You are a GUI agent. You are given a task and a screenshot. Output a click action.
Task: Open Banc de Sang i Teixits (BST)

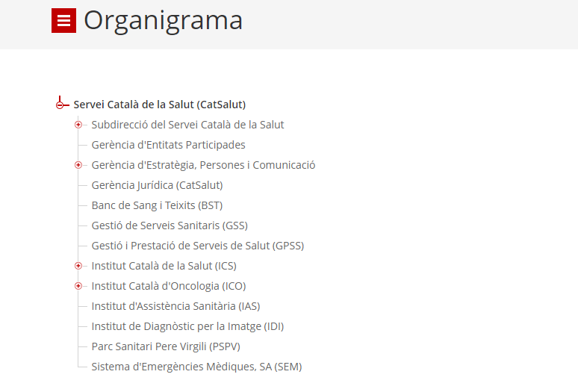click(157, 205)
